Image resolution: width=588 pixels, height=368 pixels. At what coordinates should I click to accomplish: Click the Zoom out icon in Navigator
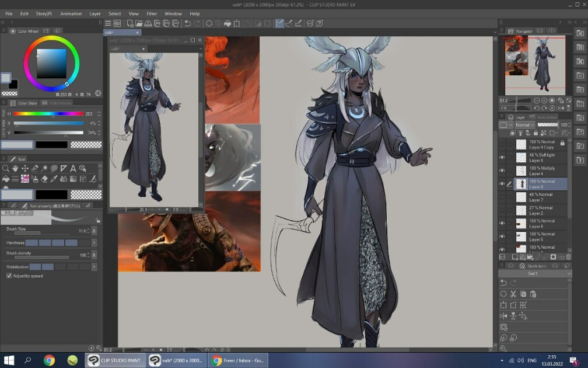pos(537,100)
